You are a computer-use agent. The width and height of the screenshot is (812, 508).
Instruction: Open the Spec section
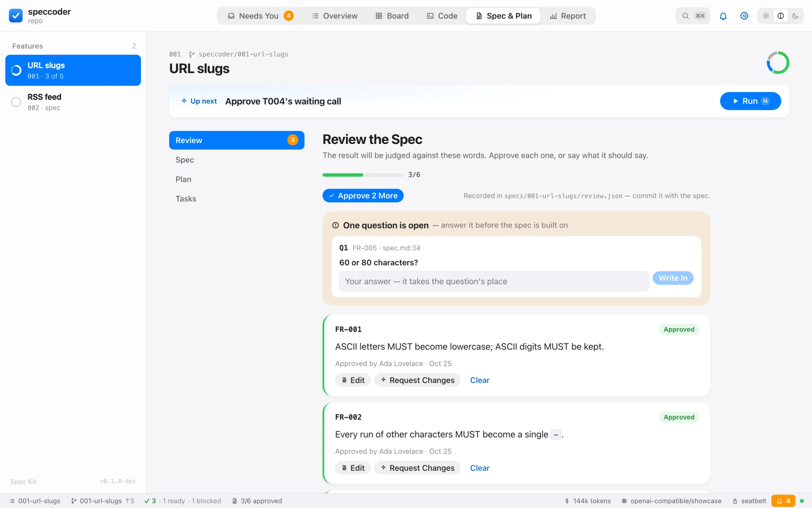(236, 160)
